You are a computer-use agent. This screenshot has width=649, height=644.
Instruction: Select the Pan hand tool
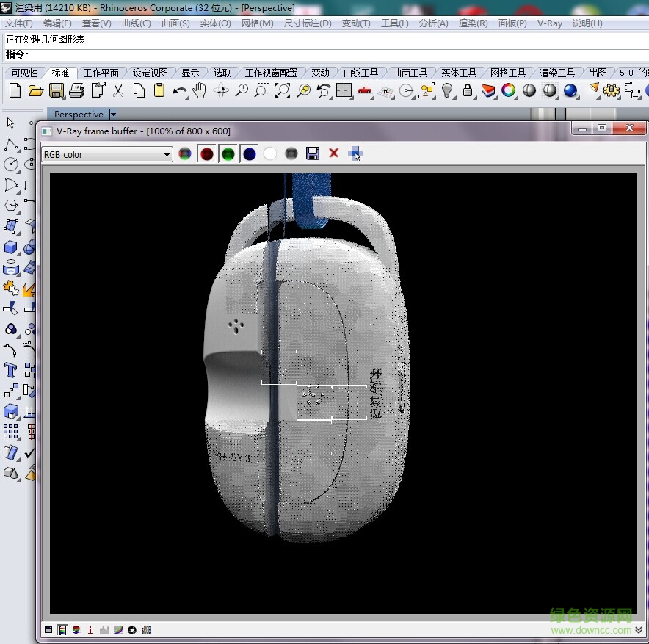pos(200,90)
